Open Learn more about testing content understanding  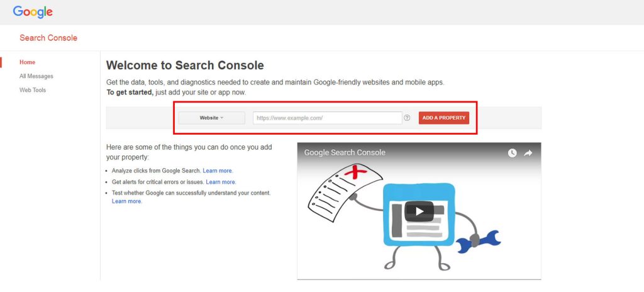pyautogui.click(x=126, y=201)
